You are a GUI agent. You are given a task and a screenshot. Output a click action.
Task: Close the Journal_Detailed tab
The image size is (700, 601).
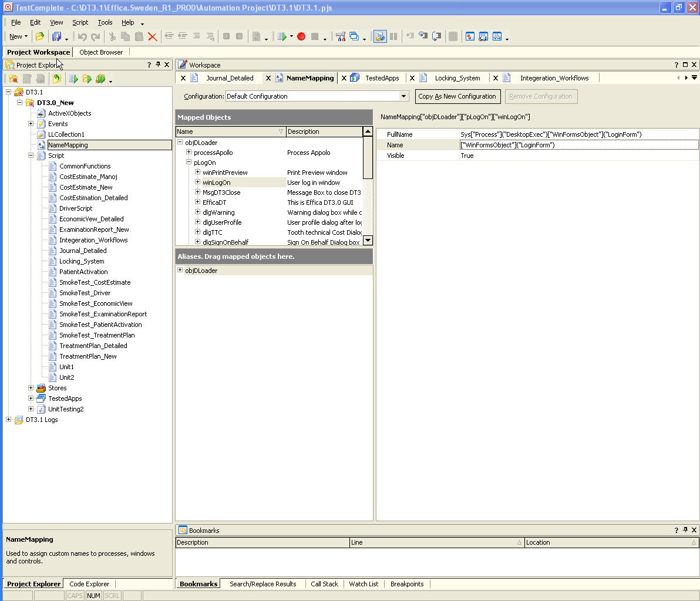point(183,78)
